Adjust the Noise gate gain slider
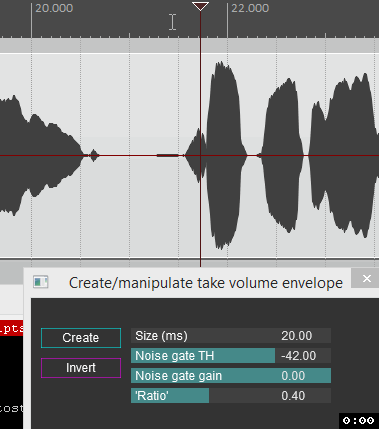 pyautogui.click(x=231, y=376)
